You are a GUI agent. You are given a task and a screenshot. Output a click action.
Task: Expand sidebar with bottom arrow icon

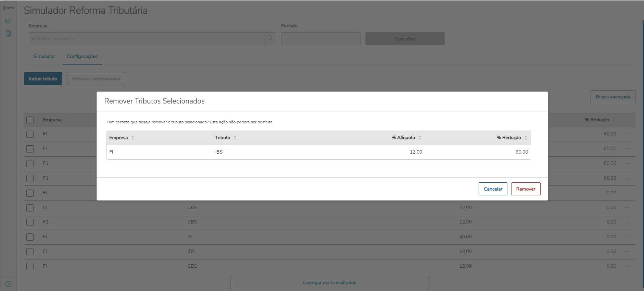9,284
